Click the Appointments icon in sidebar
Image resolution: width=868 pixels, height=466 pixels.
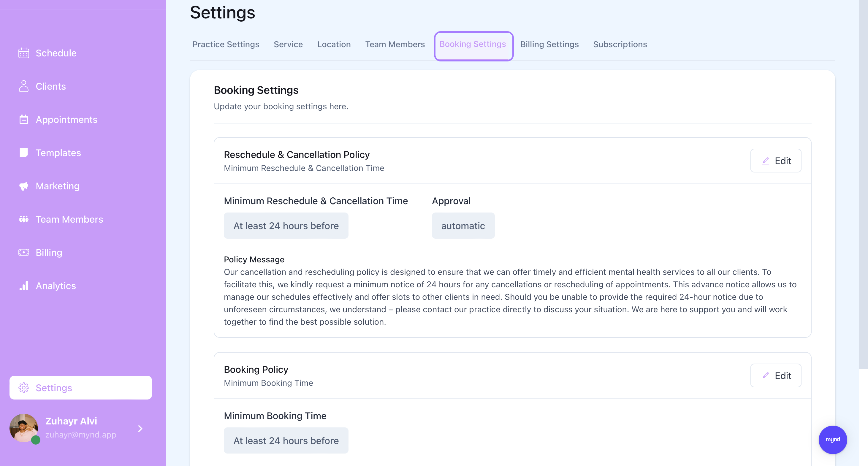click(23, 119)
